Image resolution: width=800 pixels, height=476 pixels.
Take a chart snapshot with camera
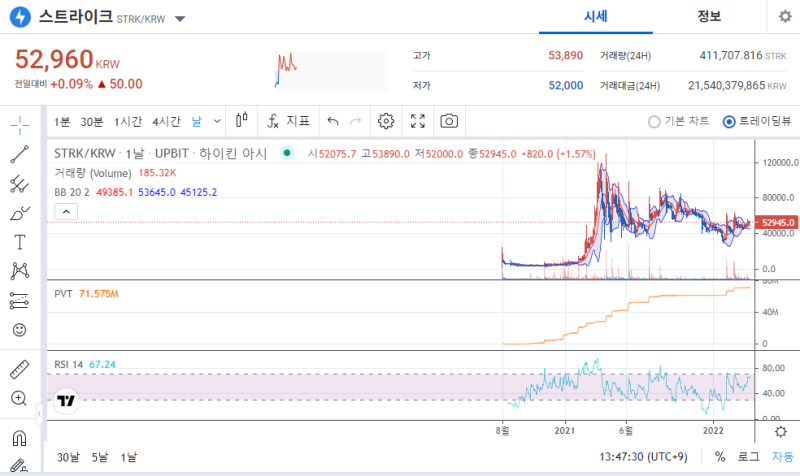(x=449, y=121)
